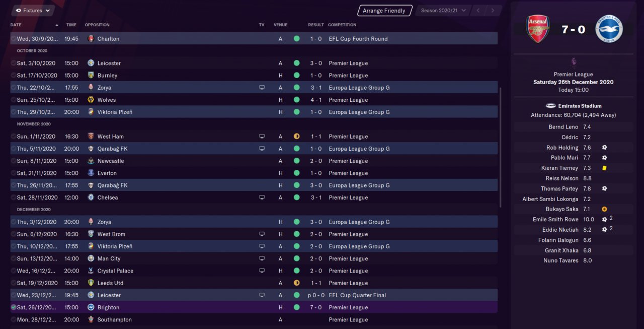Viewport: 644px width, 329px height.
Task: Click Kieran Tierney's yellow card icon
Action: pyautogui.click(x=604, y=168)
